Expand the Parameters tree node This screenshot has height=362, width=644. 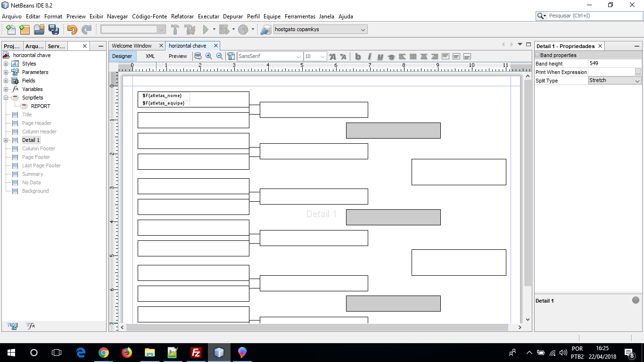point(6,72)
